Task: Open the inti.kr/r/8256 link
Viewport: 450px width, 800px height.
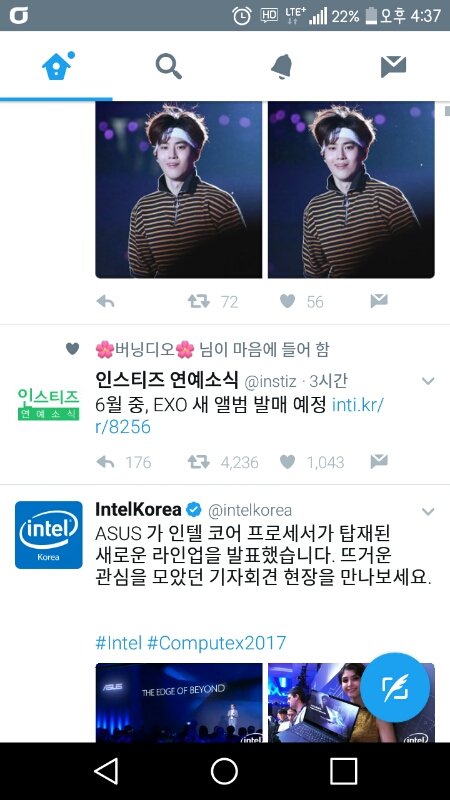Action: [239, 415]
